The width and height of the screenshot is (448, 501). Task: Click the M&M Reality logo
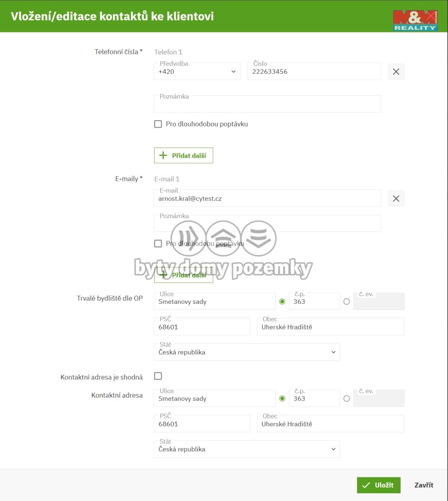(x=415, y=21)
